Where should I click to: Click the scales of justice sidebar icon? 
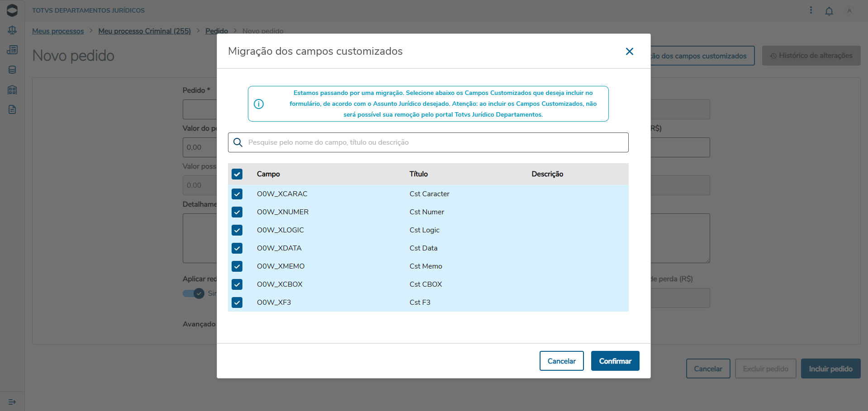[x=12, y=30]
